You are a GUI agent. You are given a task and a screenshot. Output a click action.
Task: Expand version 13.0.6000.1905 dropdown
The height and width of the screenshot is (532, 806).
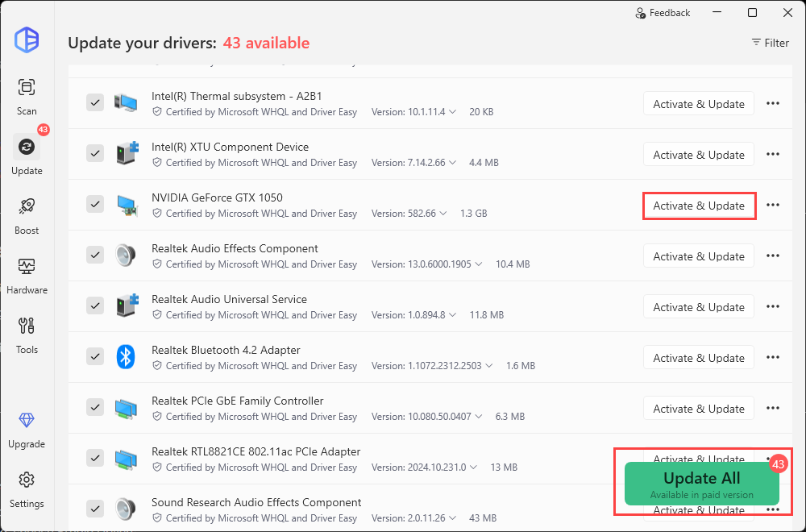[x=479, y=264]
